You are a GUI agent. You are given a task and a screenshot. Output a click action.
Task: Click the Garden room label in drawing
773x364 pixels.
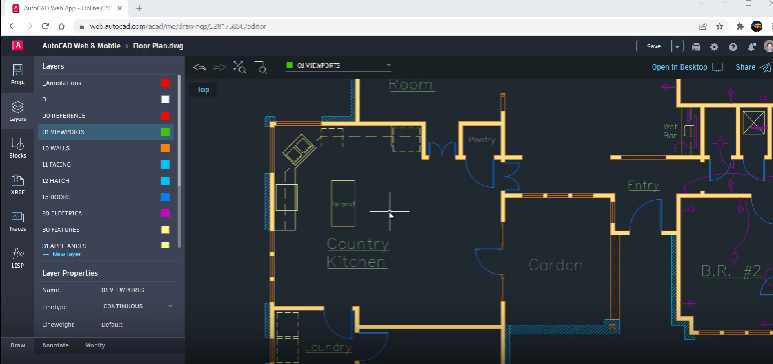pos(555,265)
